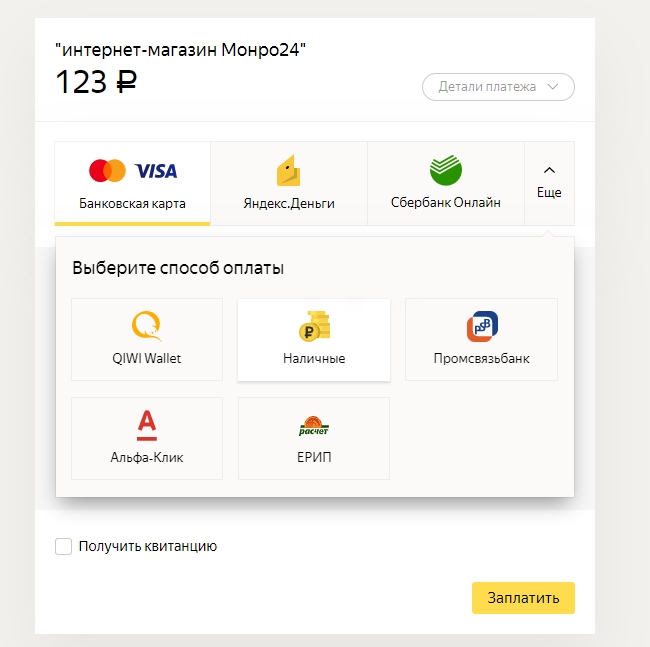Screen dimensions: 650x647
Task: Pick the QIWI Wallet icon
Action: click(146, 326)
